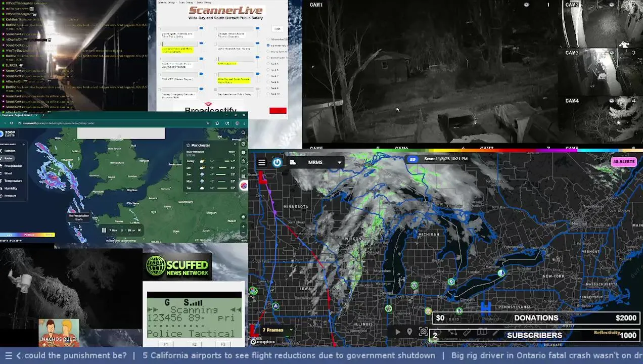Screen dimensions: 643x364
Task: Click the F1 button on scanner display
Action: [x=166, y=344]
